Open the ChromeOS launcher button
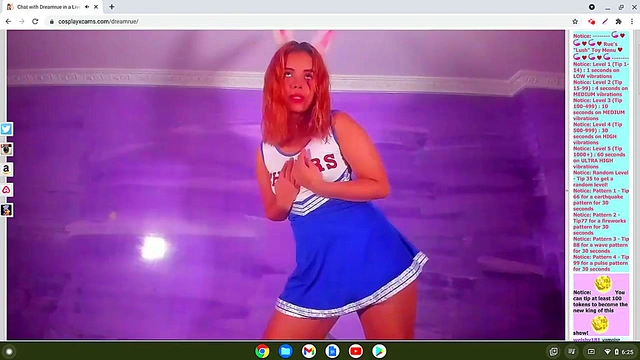This screenshot has height=360, width=640. (x=9, y=351)
